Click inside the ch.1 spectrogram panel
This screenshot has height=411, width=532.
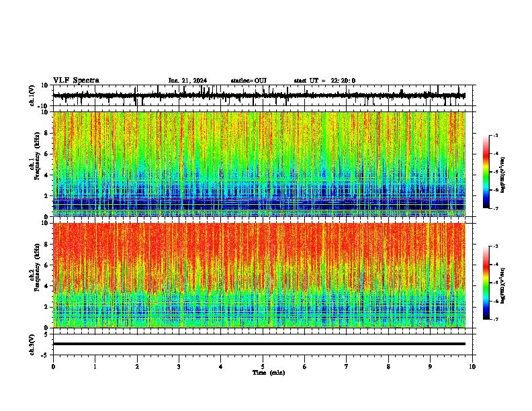[259, 164]
